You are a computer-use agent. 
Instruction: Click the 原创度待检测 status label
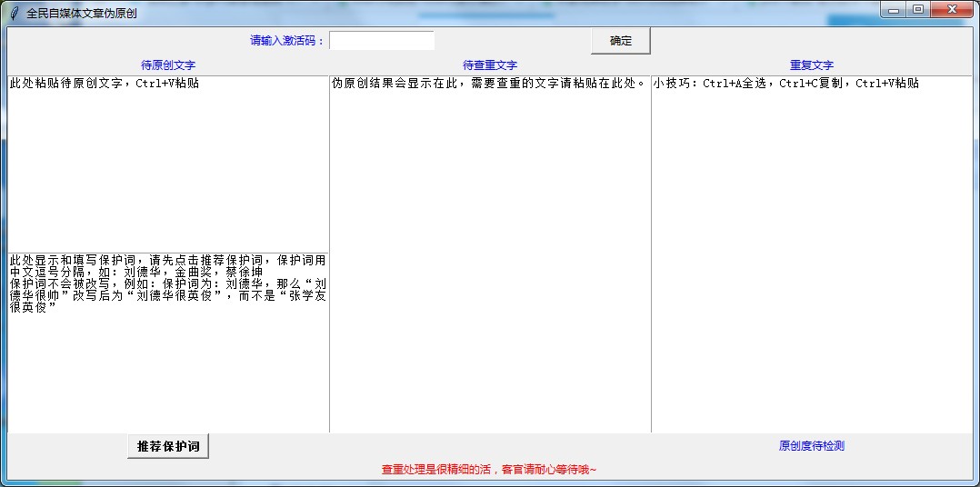812,446
